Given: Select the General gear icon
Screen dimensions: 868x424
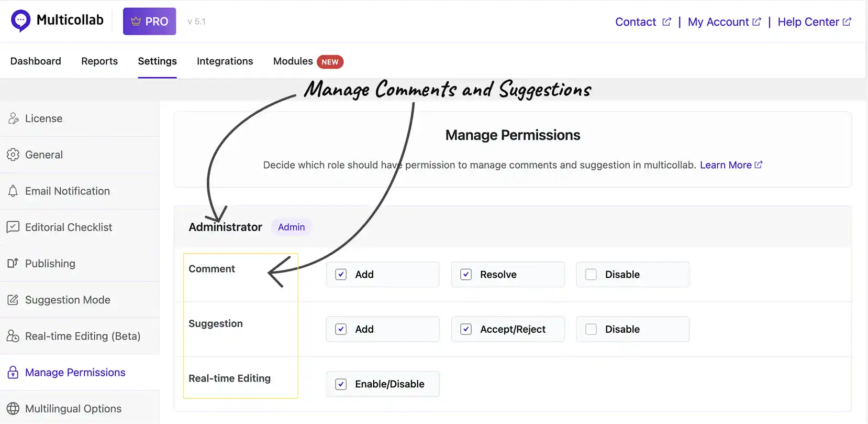Looking at the screenshot, I should pos(13,155).
